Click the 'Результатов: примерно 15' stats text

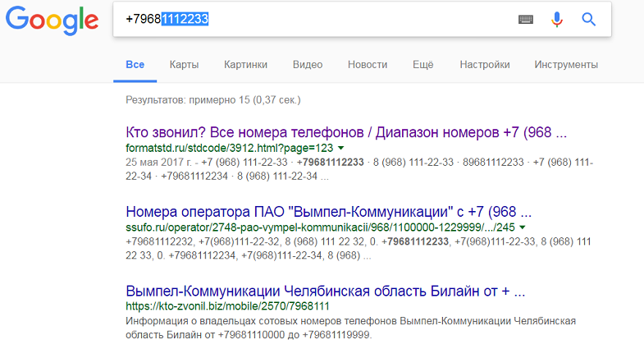click(x=213, y=100)
